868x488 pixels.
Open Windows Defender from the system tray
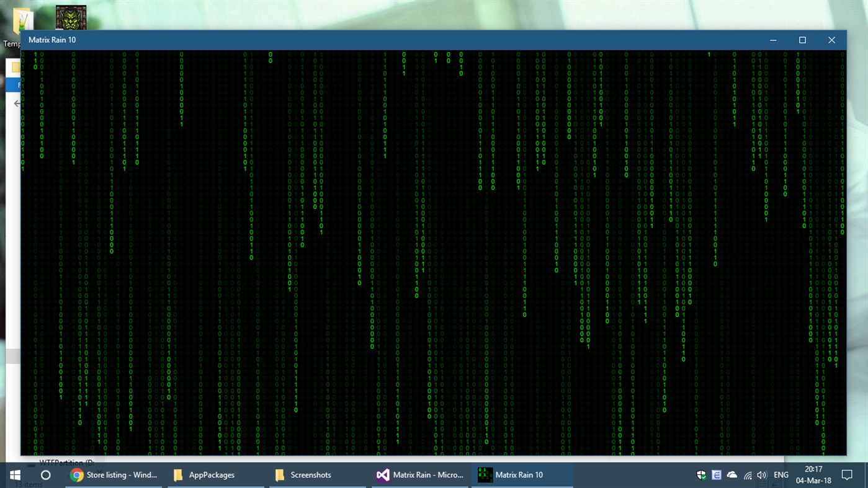(x=701, y=475)
